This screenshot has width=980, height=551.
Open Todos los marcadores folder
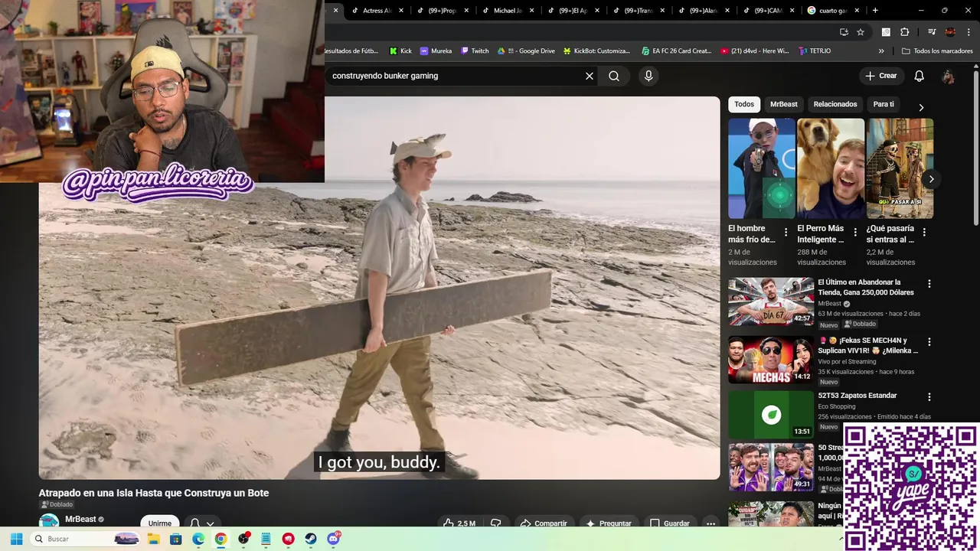[x=937, y=51]
